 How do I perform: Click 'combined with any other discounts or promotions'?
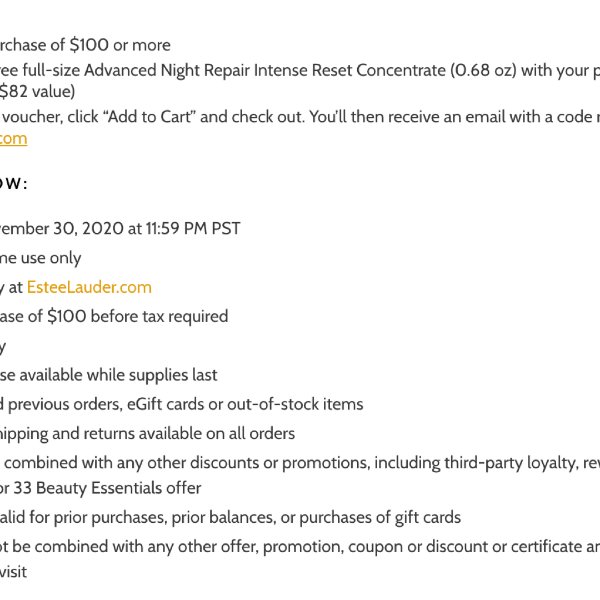[x=187, y=463]
